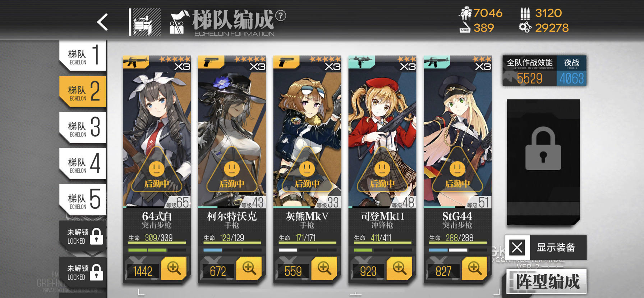
Task: Open the dormitory shortcut icon in header
Action: (x=146, y=22)
